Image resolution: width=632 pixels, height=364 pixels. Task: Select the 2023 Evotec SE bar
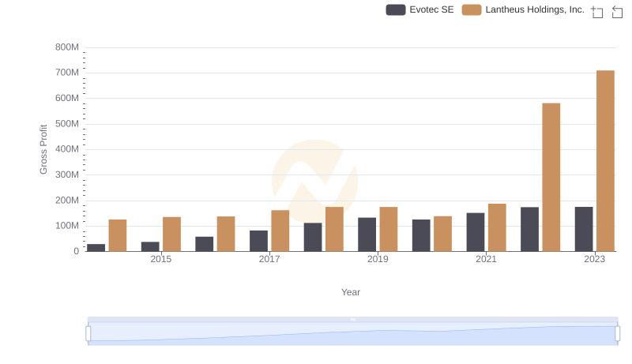pos(584,230)
